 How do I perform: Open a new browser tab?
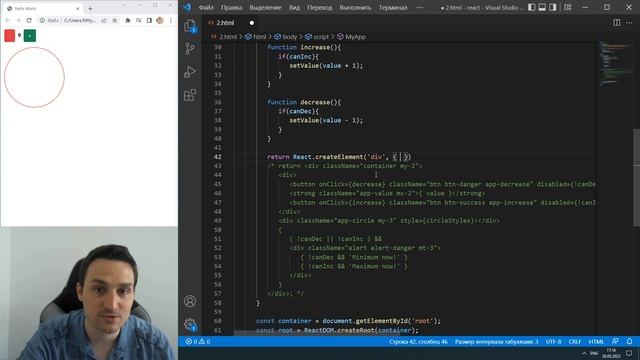[90, 8]
